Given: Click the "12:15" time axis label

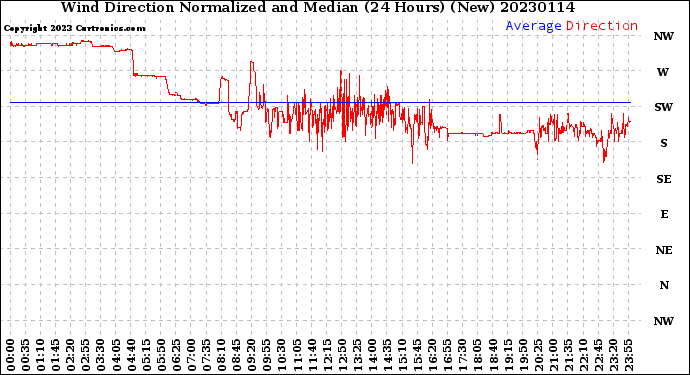Looking at the screenshot, I should pyautogui.click(x=327, y=355).
